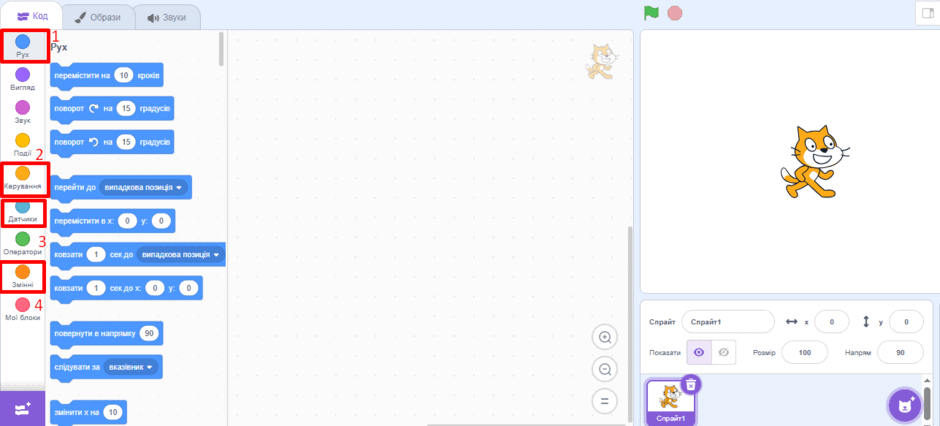Screen dimensions: 940x426
Task: Zoom in the code workspace
Action: click(604, 338)
